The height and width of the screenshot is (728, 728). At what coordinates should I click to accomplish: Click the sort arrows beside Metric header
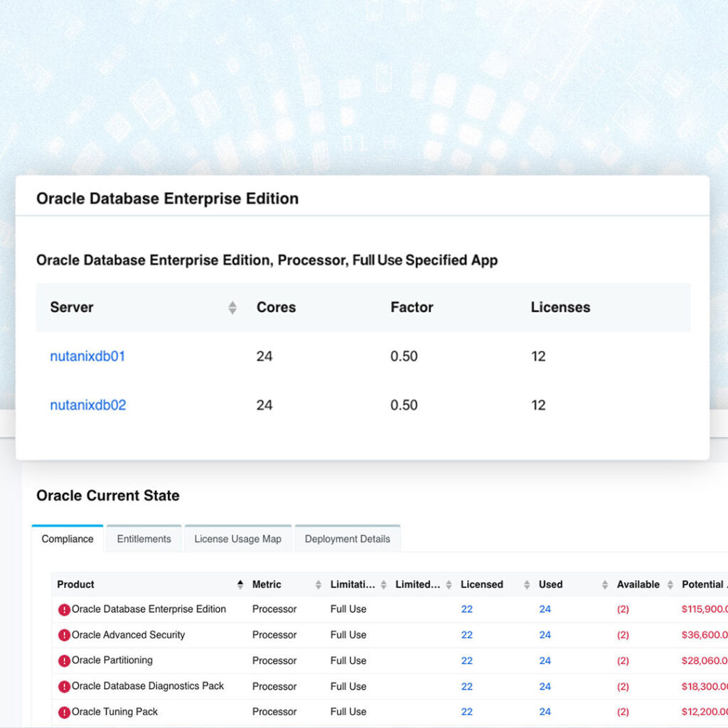[x=318, y=584]
